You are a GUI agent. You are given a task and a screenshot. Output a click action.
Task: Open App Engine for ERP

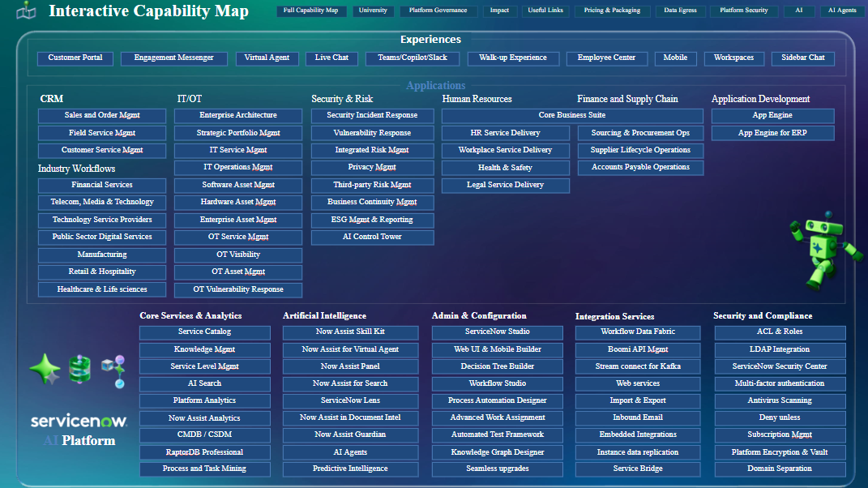tap(772, 133)
